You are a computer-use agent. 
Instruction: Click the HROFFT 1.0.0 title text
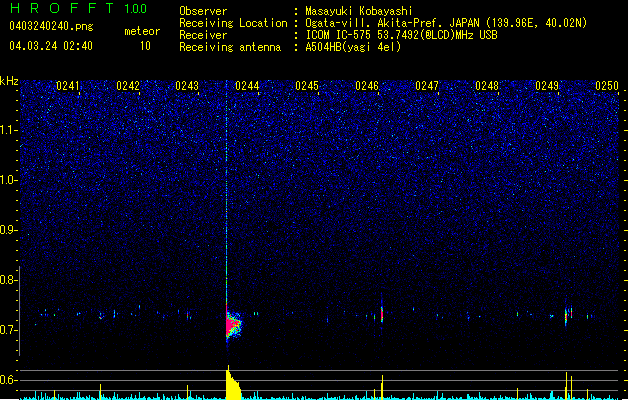pyautogui.click(x=79, y=8)
